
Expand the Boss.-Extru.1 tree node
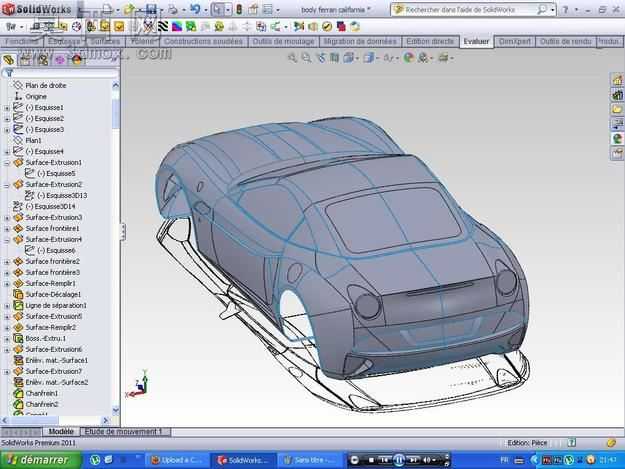coord(7,339)
